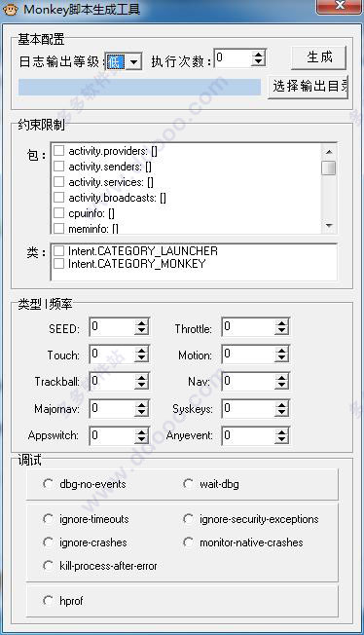The height and width of the screenshot is (635, 364).
Task: Increase Motion value with up arrow
Action: (281, 350)
